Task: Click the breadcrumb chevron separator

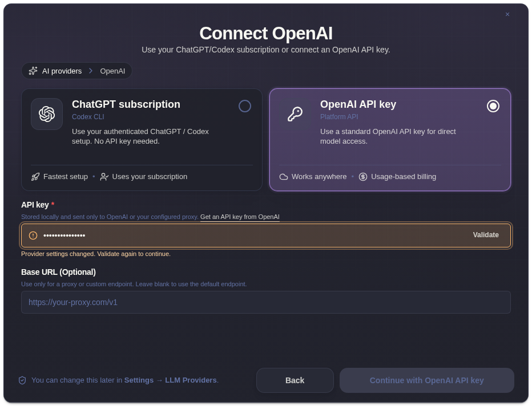Action: point(91,71)
